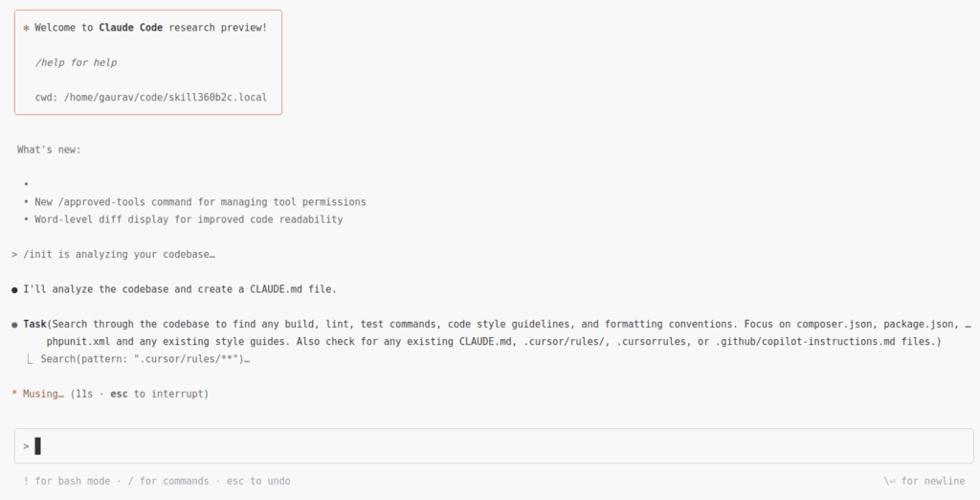Click the bullet before I'll analyze message

pyautogui.click(x=14, y=289)
